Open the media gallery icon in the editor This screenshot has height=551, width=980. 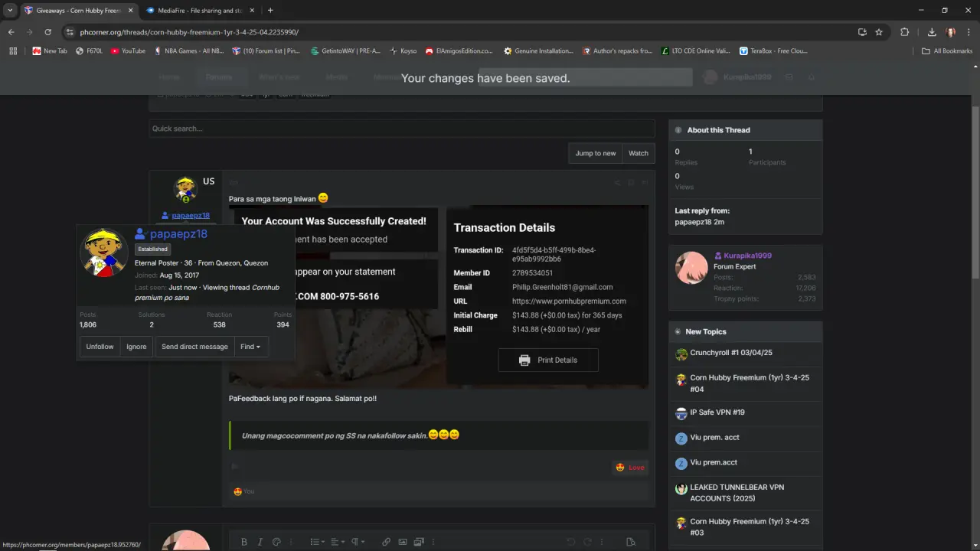pyautogui.click(x=419, y=542)
